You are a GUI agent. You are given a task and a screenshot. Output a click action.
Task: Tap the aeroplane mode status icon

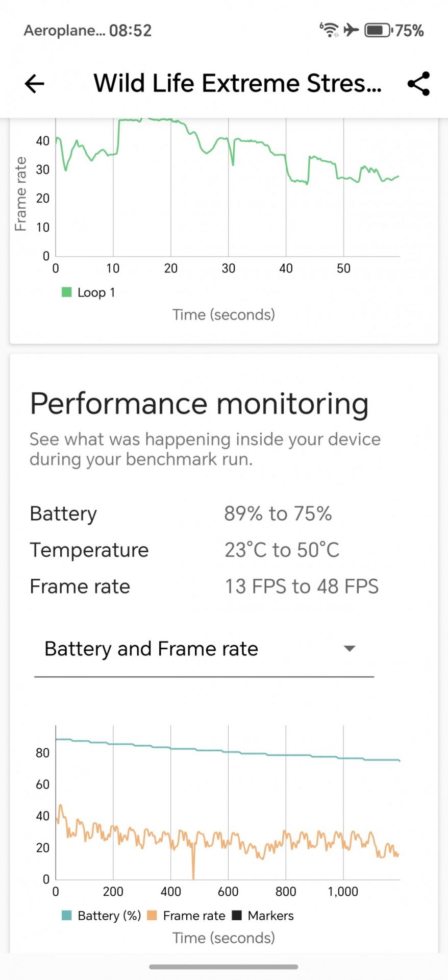pos(351,30)
